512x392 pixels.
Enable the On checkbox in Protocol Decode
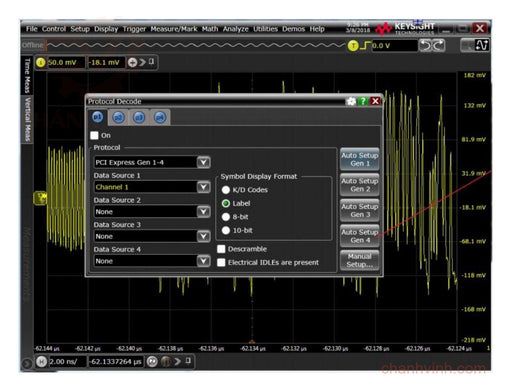94,135
